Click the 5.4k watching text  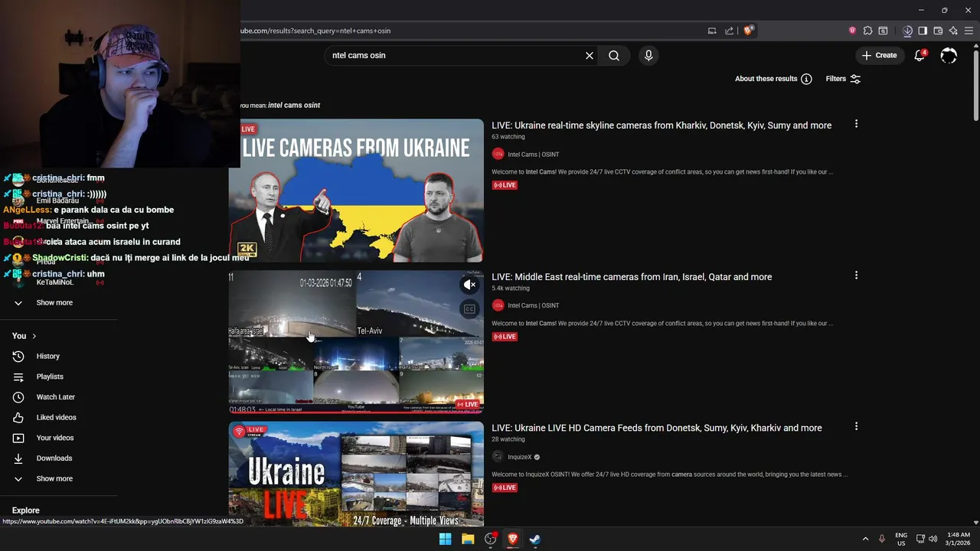pyautogui.click(x=511, y=289)
